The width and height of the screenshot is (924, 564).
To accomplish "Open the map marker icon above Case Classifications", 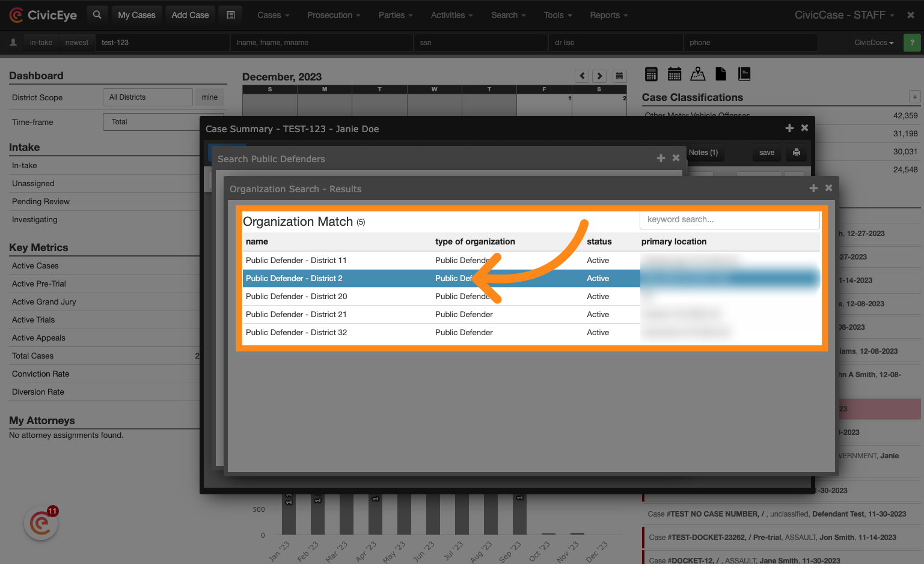I will click(x=698, y=74).
